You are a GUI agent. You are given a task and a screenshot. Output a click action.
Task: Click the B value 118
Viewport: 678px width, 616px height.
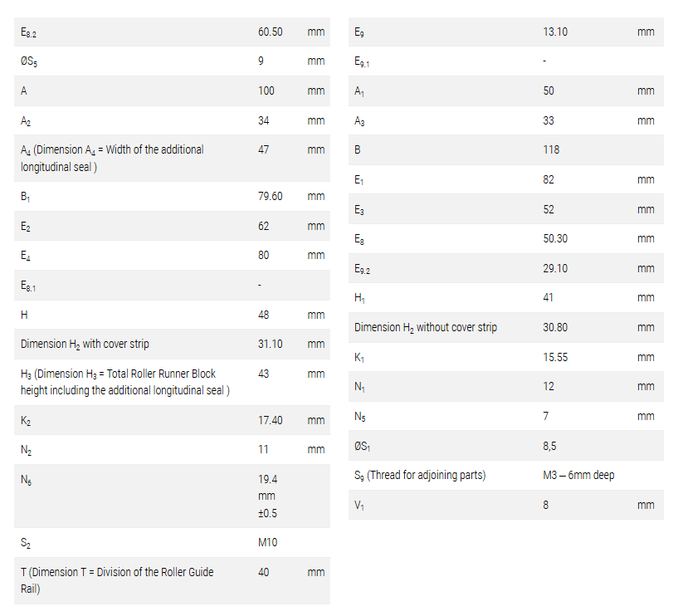click(551, 149)
